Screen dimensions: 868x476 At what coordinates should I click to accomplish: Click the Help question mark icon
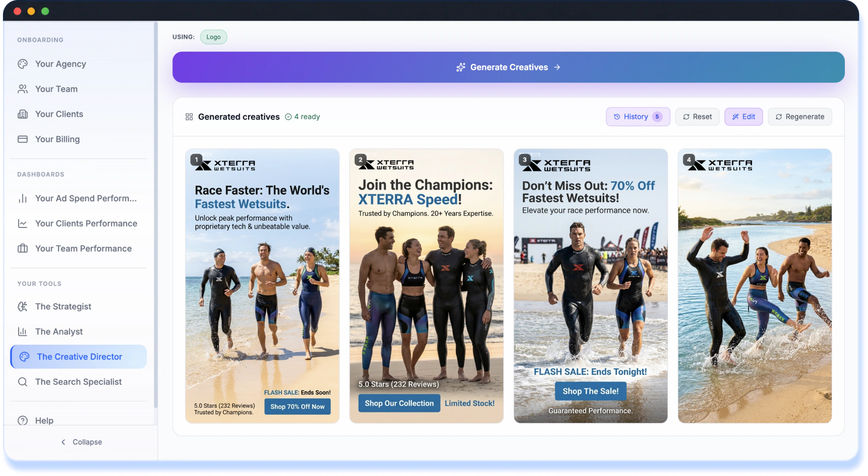[23, 420]
